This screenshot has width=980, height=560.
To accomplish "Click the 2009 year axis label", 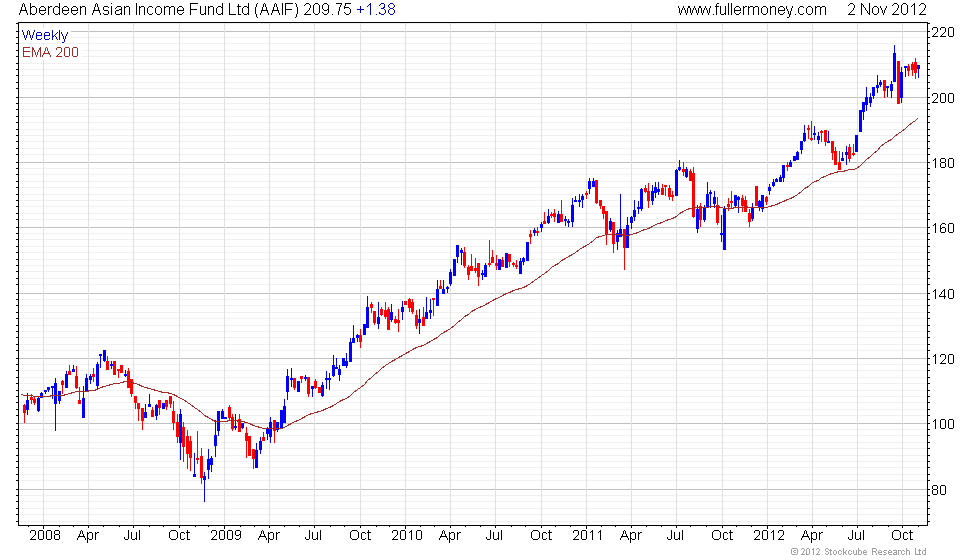I will (226, 535).
